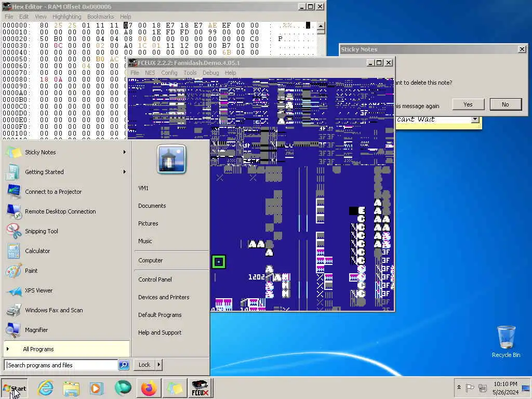
Task: Click the Lock button
Action: [144, 365]
